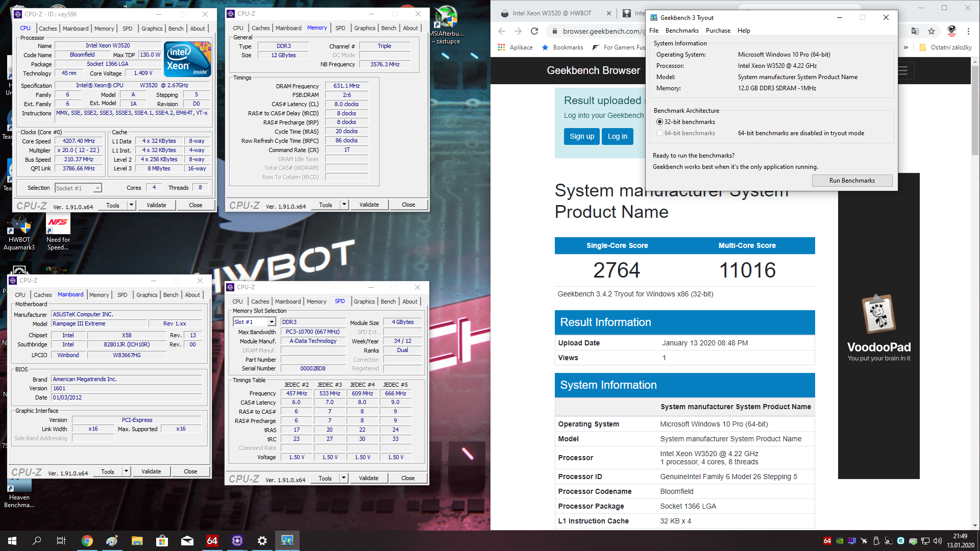This screenshot has height=551, width=980.
Task: Open the Bookmarks folder in bookmarks bar
Action: [x=562, y=47]
